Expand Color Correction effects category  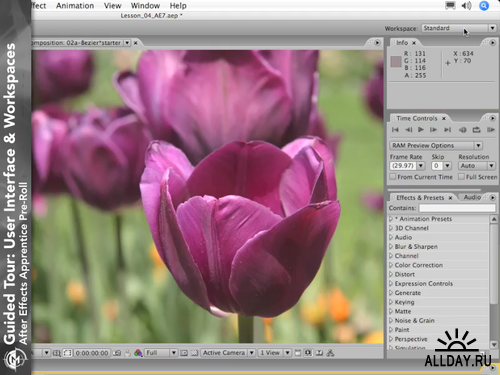(391, 265)
